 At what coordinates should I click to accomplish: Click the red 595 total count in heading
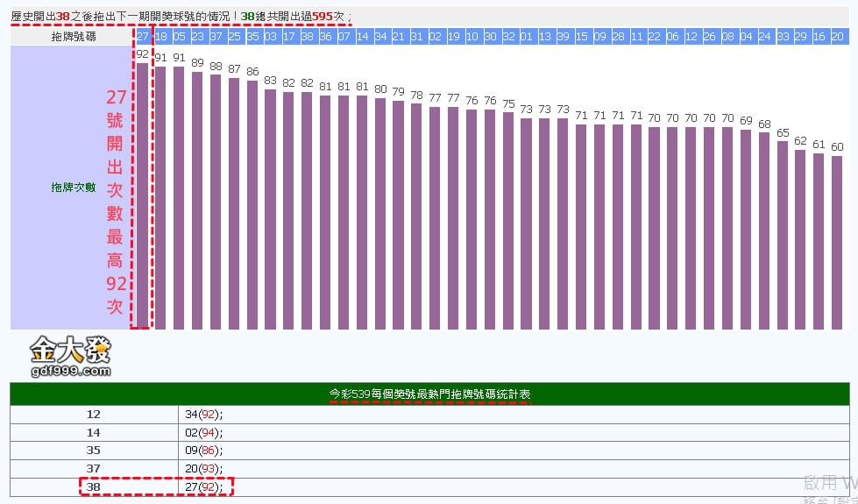[x=323, y=16]
